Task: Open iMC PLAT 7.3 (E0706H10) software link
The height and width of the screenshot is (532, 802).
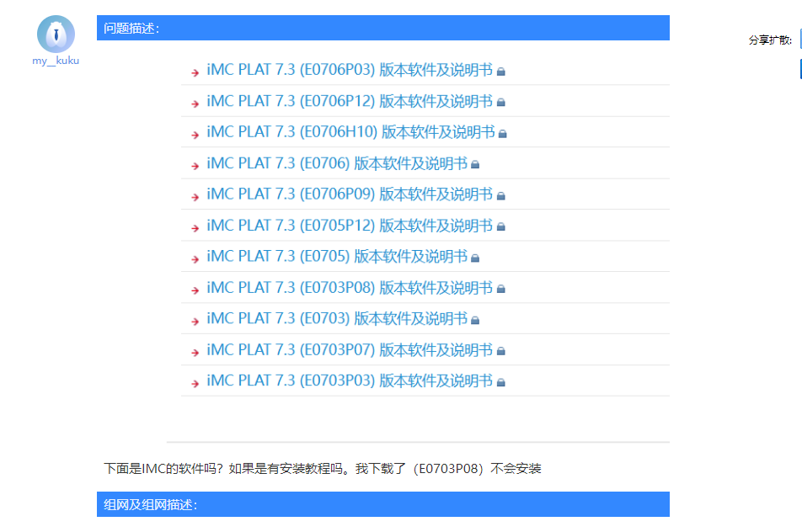Action: pos(350,132)
